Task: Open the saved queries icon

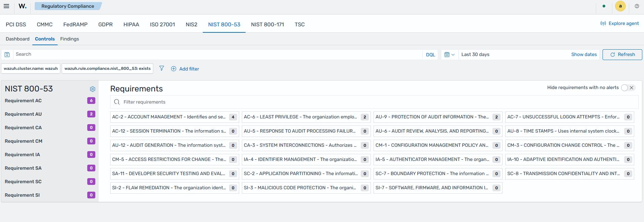Action: pos(7,54)
